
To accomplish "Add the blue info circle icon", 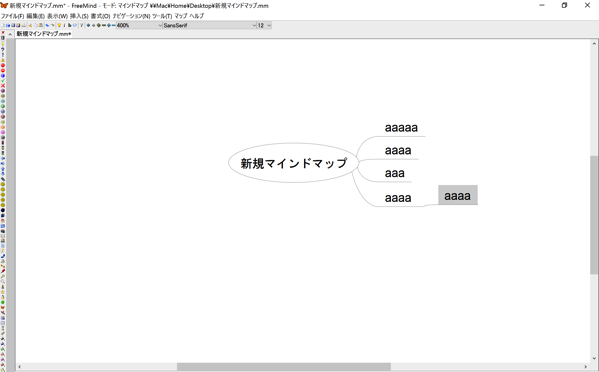I will coord(3,76).
